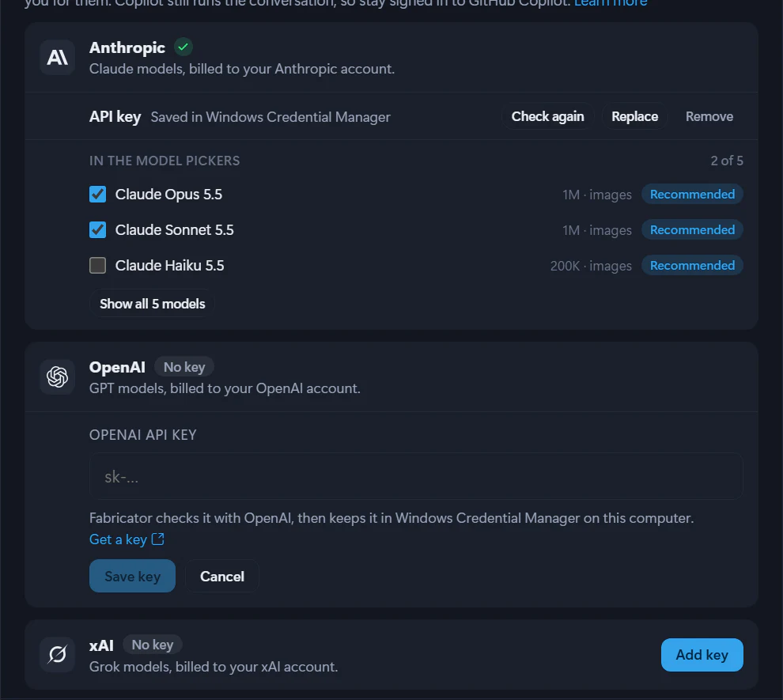Click the Recommended badge for Claude Sonnet 5.5
The height and width of the screenshot is (700, 783).
(x=692, y=229)
